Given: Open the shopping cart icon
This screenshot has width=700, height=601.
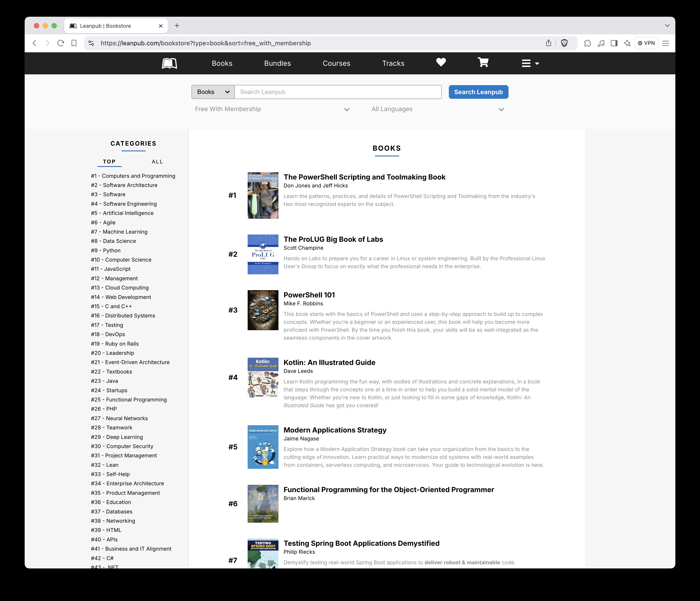Looking at the screenshot, I should 483,62.
